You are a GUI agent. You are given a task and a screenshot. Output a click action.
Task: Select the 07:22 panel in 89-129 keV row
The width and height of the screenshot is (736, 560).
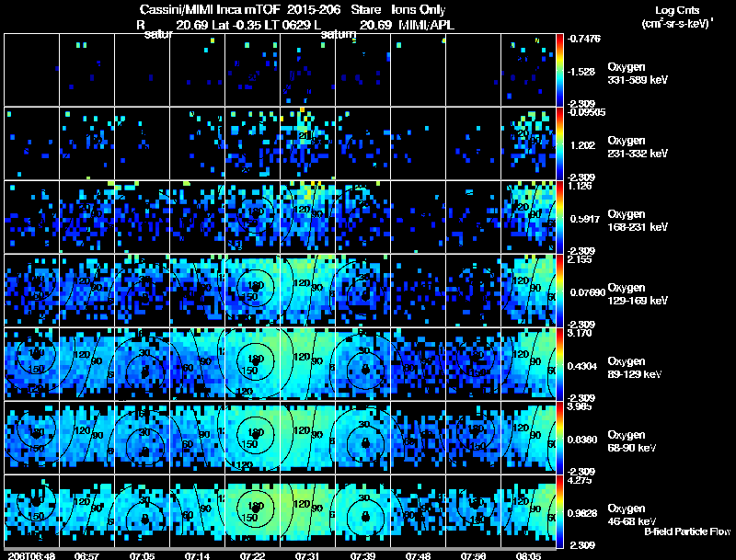pos(252,364)
